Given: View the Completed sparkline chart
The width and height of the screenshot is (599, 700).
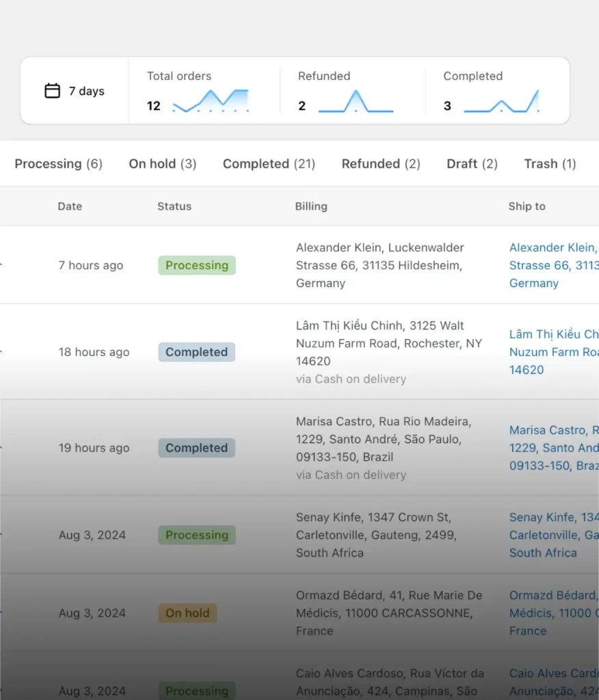Looking at the screenshot, I should pos(501,101).
